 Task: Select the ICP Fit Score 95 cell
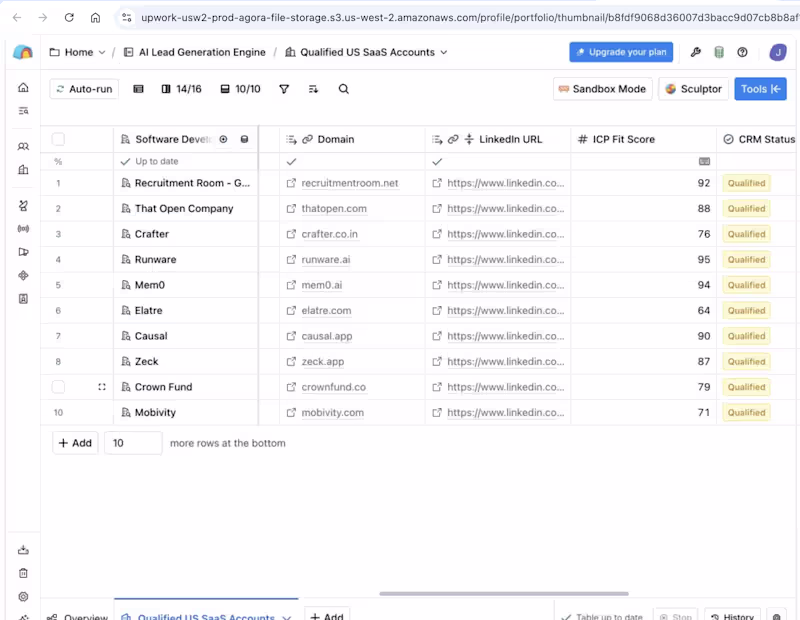(x=643, y=259)
